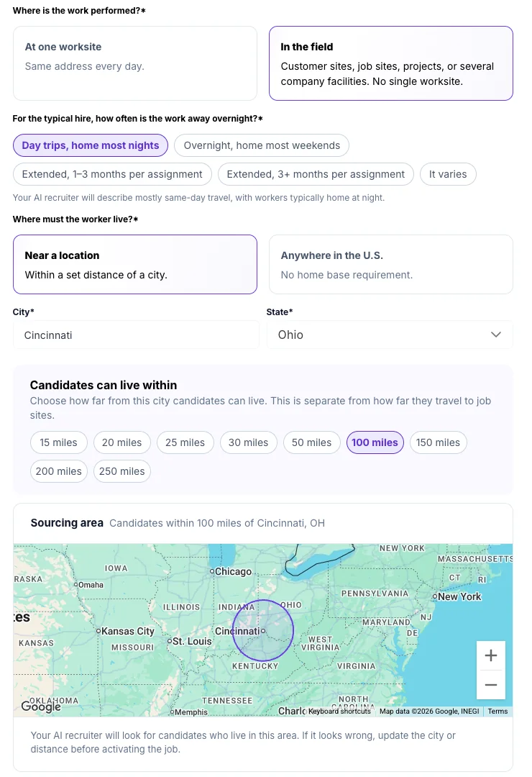The image size is (532, 777).
Task: Set distance to 30 miles
Action: point(248,442)
